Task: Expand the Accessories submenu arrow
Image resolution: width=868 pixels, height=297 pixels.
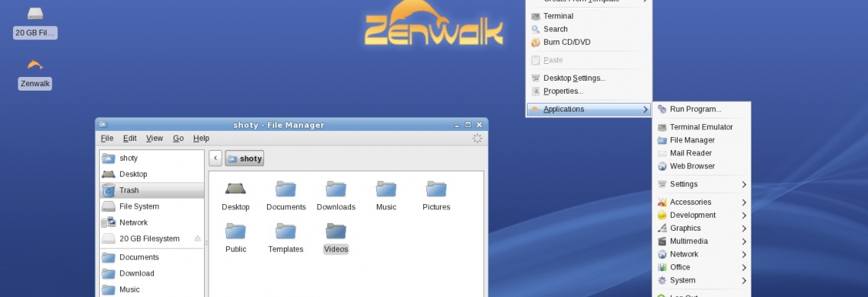Action: tap(745, 203)
